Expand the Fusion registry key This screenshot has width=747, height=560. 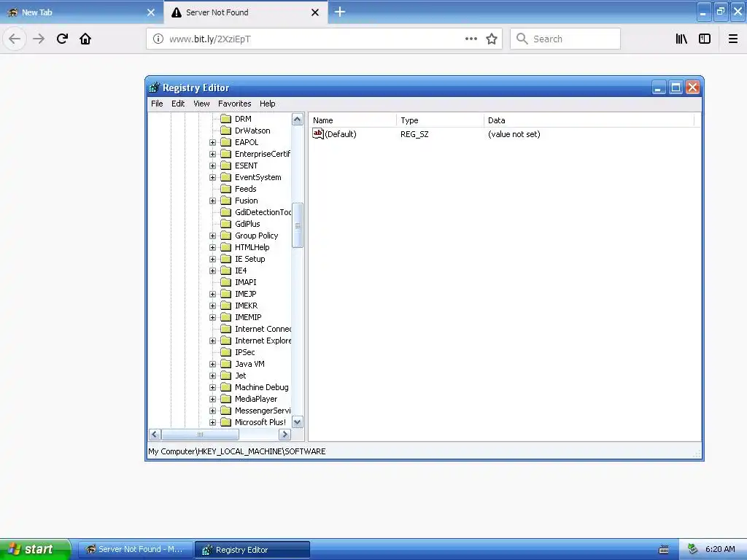[x=212, y=201]
